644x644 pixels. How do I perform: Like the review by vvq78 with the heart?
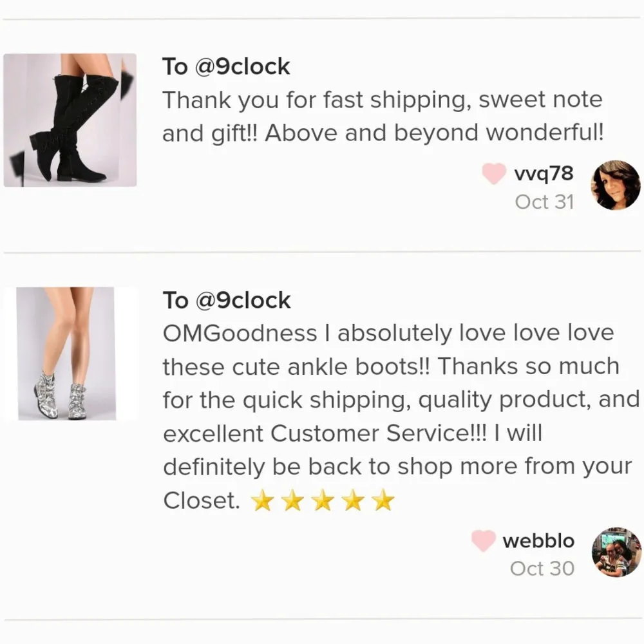[x=494, y=173]
